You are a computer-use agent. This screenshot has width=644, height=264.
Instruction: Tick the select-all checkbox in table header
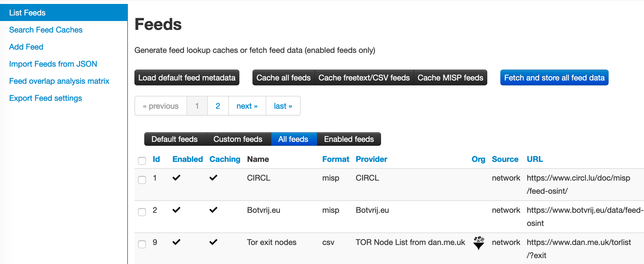(142, 161)
